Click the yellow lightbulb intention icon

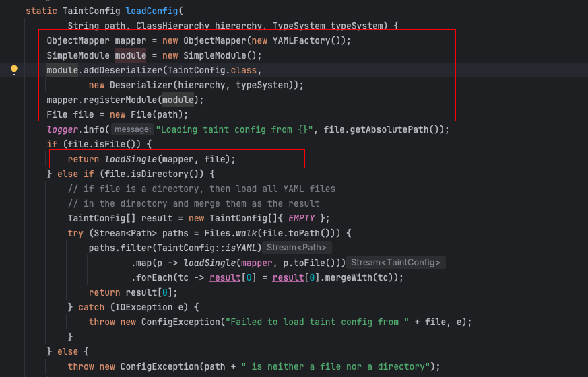(x=14, y=70)
